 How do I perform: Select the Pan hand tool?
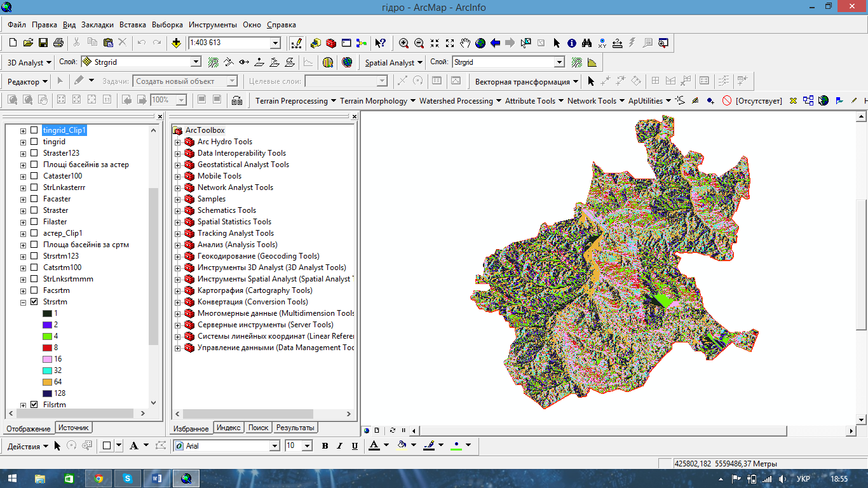coord(465,43)
